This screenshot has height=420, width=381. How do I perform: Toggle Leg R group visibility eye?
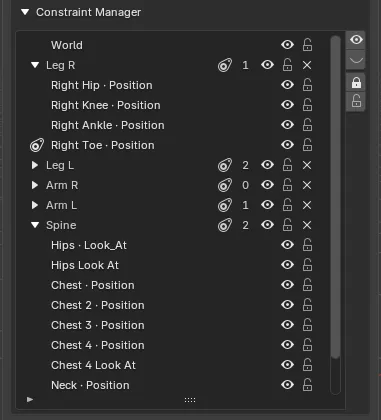267,65
